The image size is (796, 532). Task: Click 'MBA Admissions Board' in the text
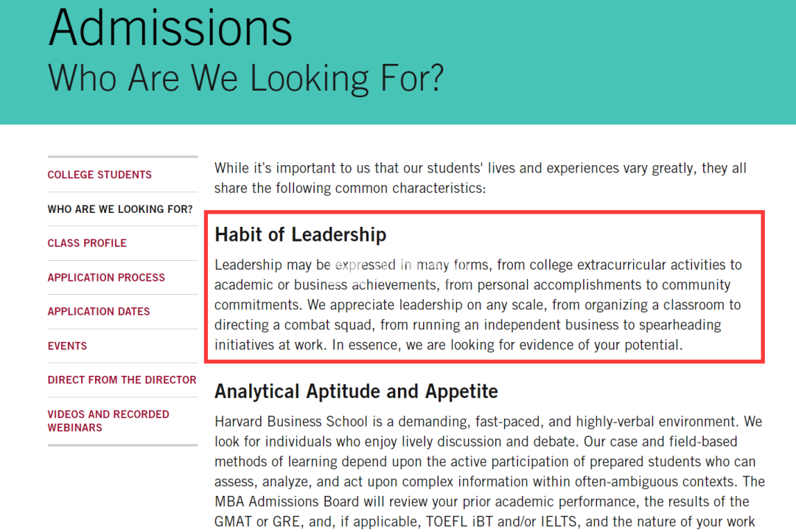(x=287, y=502)
